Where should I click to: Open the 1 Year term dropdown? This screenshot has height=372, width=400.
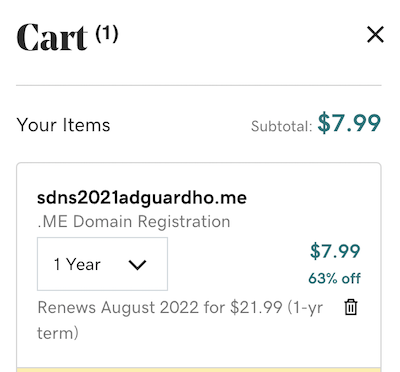(x=102, y=264)
